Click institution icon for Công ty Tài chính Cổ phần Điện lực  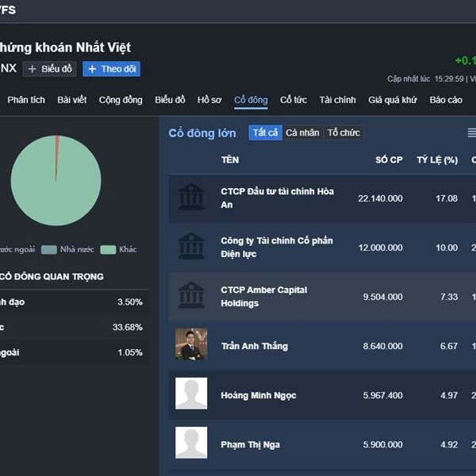click(191, 246)
